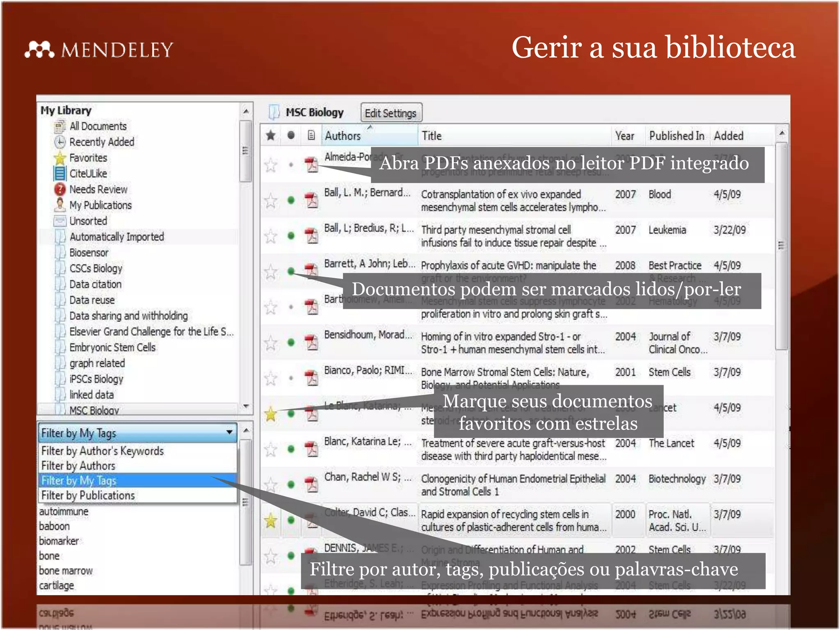Open the Filter by My Tags dropdown
This screenshot has height=630, width=840.
(137, 433)
